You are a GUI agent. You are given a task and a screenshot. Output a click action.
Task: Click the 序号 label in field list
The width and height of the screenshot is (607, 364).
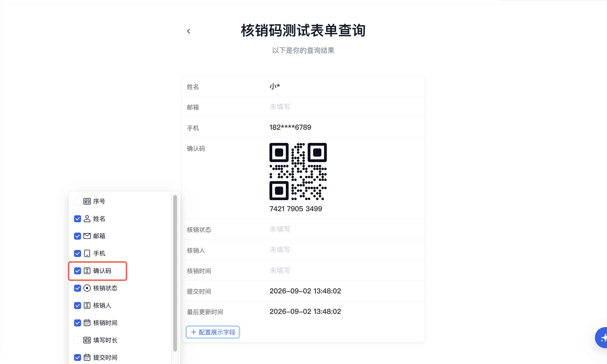[x=99, y=201]
